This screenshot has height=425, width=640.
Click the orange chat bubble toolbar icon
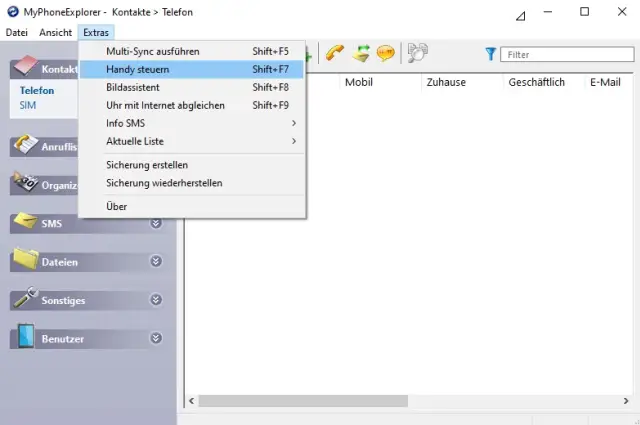click(385, 53)
